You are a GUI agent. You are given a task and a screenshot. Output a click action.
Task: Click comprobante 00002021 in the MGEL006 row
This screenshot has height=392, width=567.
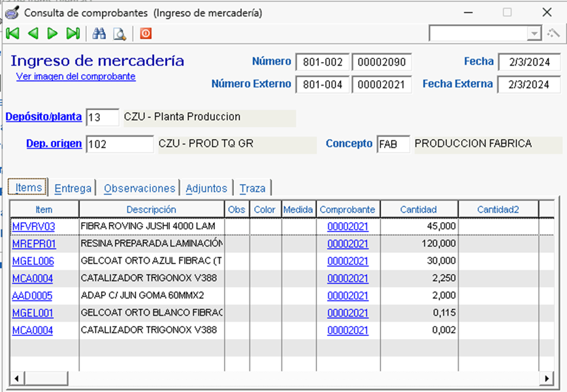click(x=347, y=261)
